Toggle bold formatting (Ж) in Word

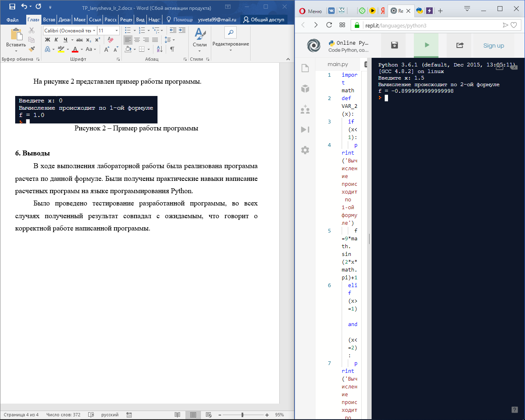click(x=48, y=40)
